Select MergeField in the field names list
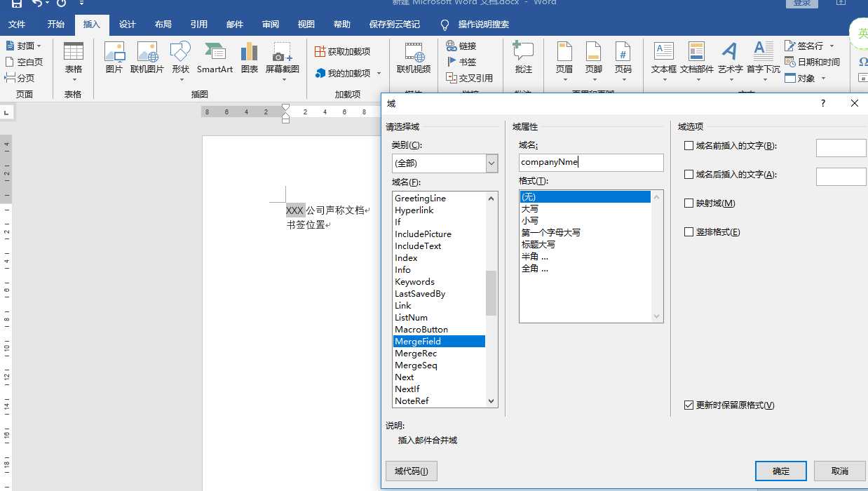Screen dimensions: 868x491 (x=439, y=342)
